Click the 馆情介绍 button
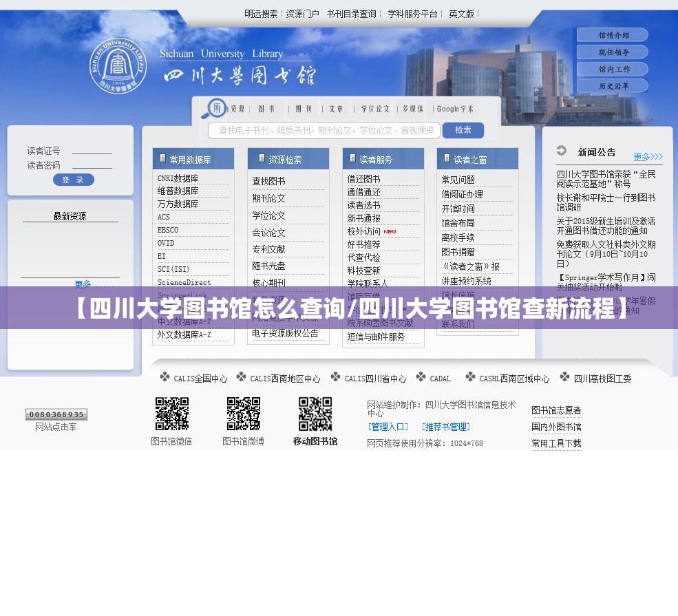 (613, 35)
